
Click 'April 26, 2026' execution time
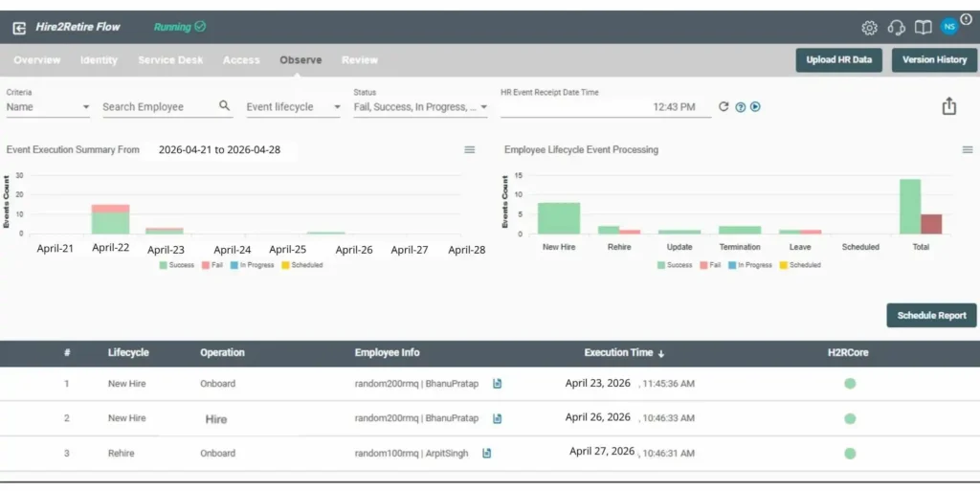[x=598, y=417]
